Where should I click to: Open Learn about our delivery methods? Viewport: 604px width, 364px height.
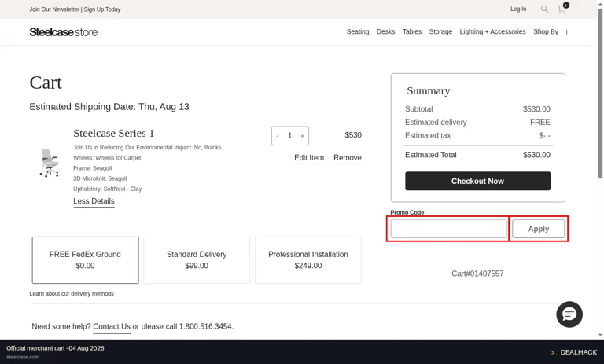[72, 293]
